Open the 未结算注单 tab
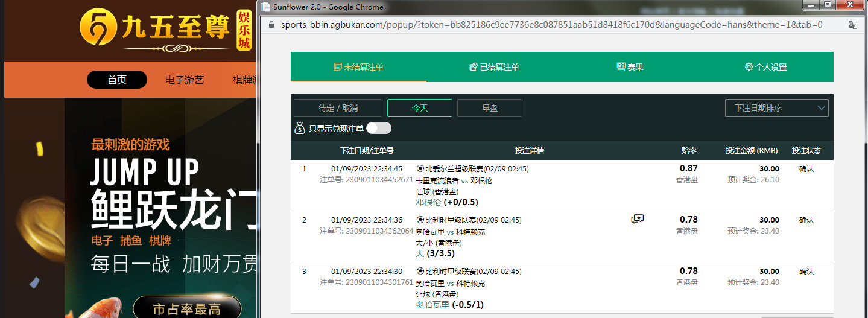 358,67
